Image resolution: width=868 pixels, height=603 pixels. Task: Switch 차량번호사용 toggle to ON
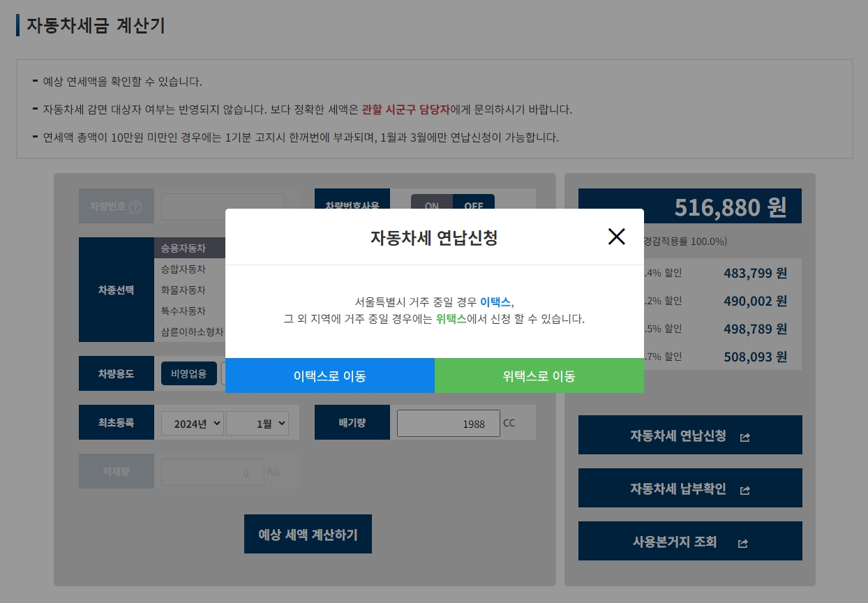[x=431, y=206]
